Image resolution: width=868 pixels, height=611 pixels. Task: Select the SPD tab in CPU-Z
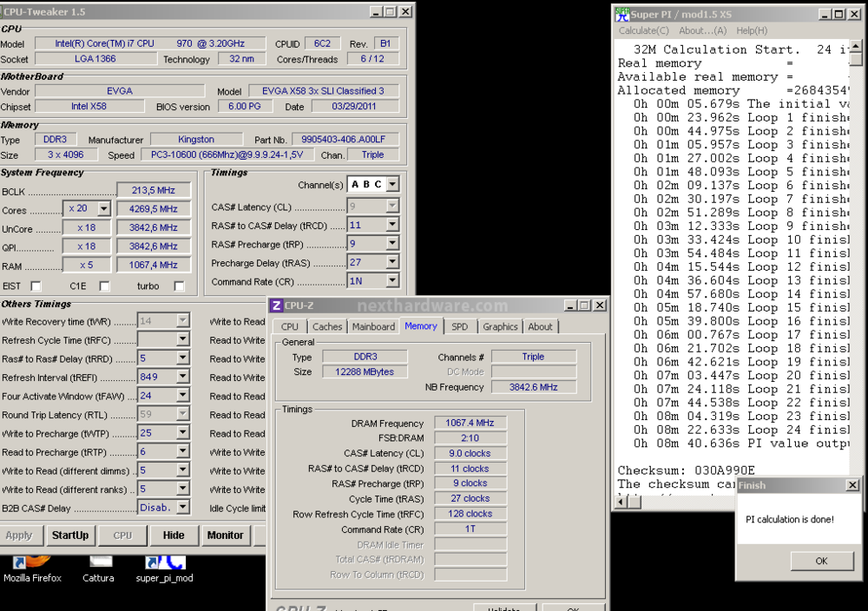click(459, 327)
